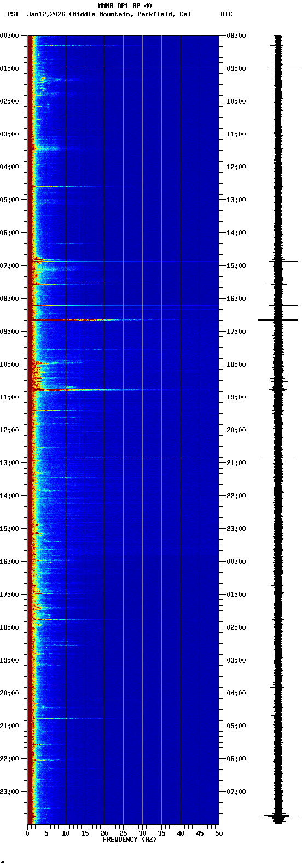Screen dimensions: 302x868
Task: Click the PST time label '12:00'
Action: [9, 430]
